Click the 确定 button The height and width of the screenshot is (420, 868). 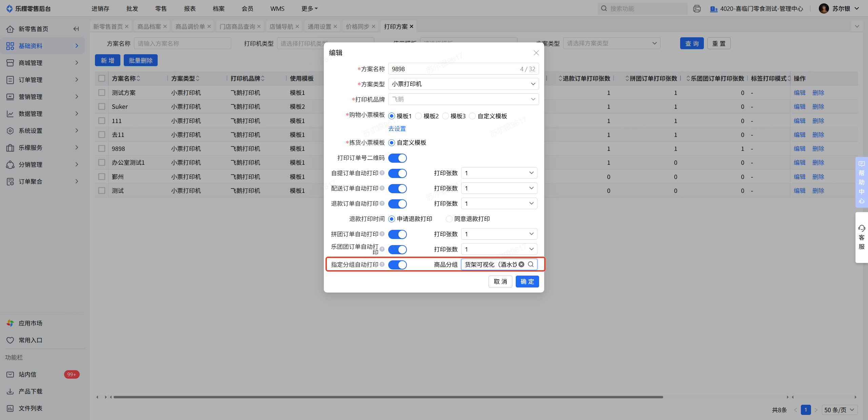pyautogui.click(x=527, y=281)
